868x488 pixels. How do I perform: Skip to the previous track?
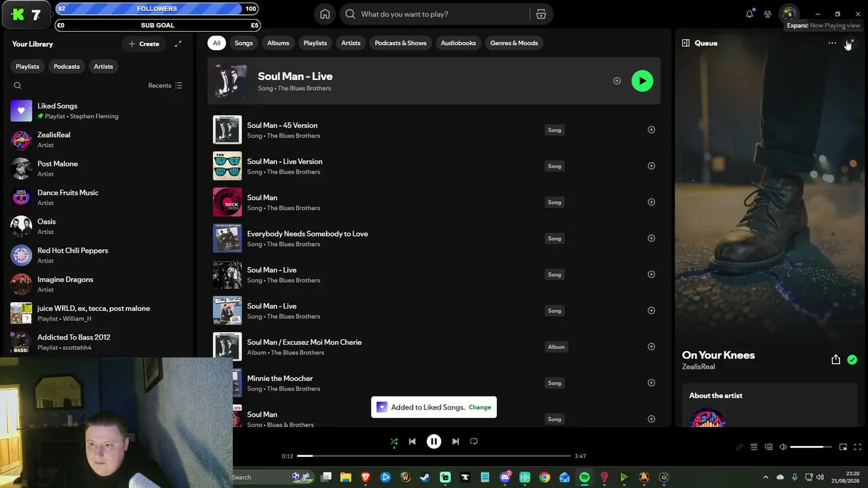pyautogui.click(x=412, y=441)
